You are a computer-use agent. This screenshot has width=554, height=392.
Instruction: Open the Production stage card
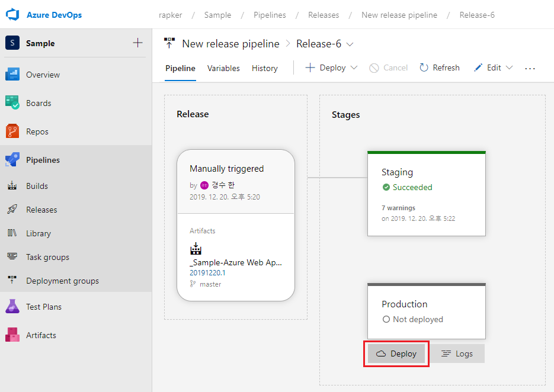pyautogui.click(x=427, y=311)
